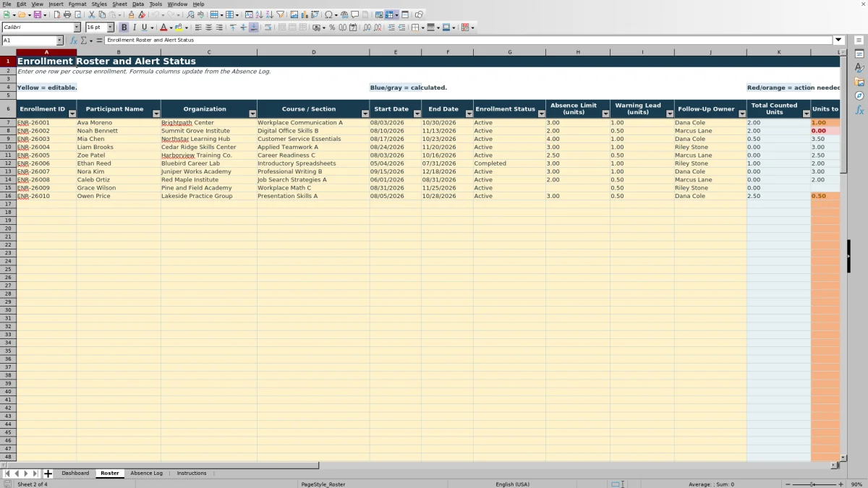Viewport: 868px width, 488px height.
Task: Select column D header
Action: pos(313,52)
